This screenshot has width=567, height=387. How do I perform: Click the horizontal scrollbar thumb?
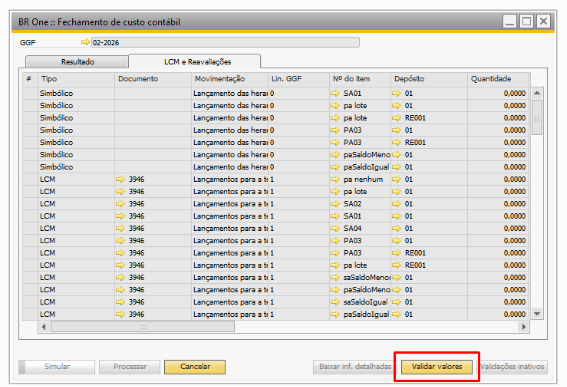[x=142, y=327]
